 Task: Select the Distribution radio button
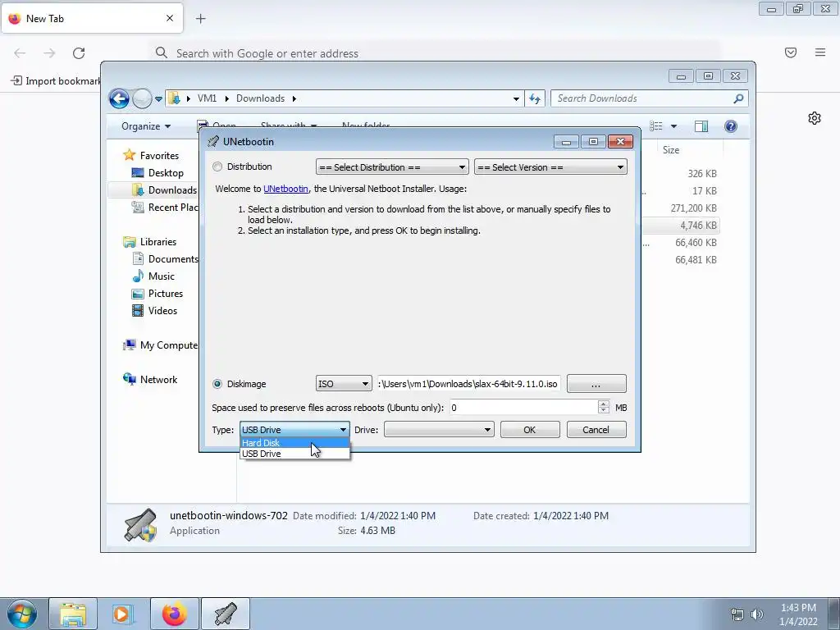pyautogui.click(x=217, y=167)
